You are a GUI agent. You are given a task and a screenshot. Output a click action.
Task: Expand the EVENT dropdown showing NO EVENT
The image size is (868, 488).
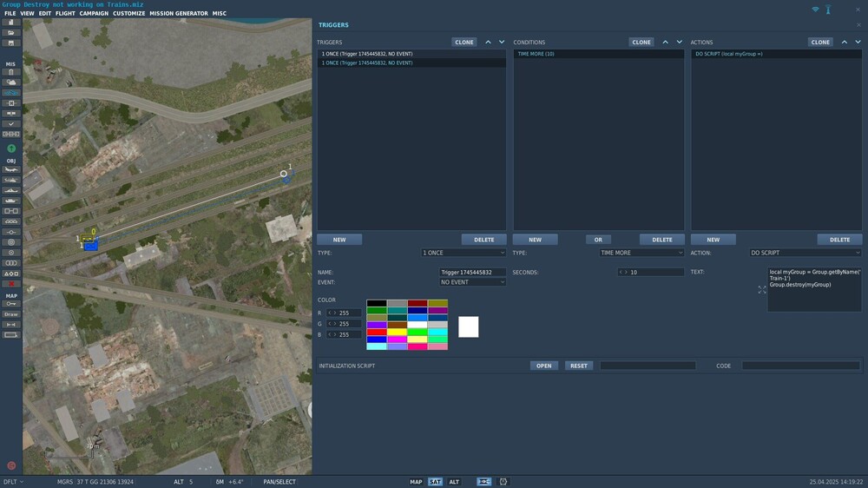tap(472, 282)
